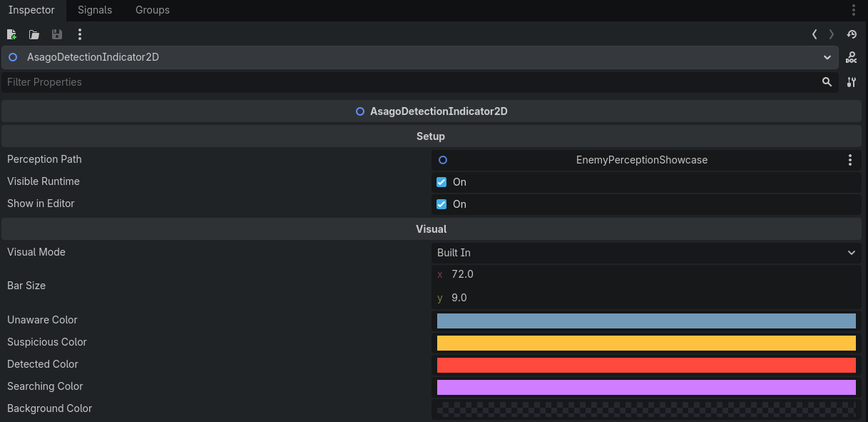Click the search magnifier in Filter Properties
The width and height of the screenshot is (868, 422).
click(x=827, y=82)
